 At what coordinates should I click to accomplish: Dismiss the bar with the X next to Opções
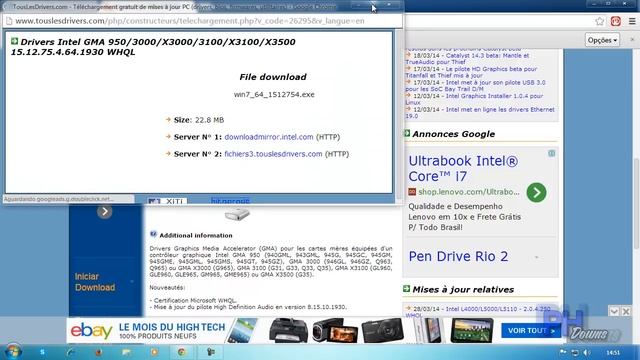(x=632, y=40)
